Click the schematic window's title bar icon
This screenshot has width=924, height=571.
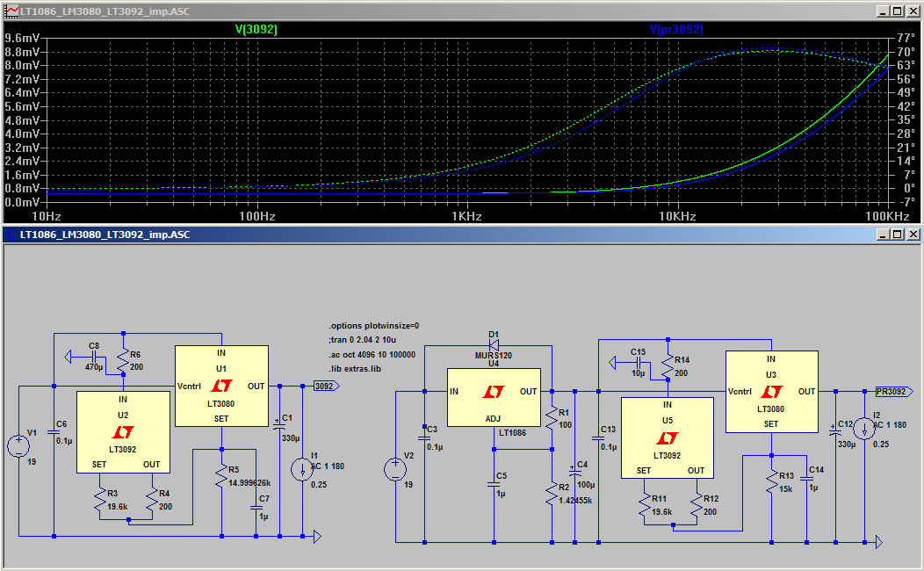[11, 235]
